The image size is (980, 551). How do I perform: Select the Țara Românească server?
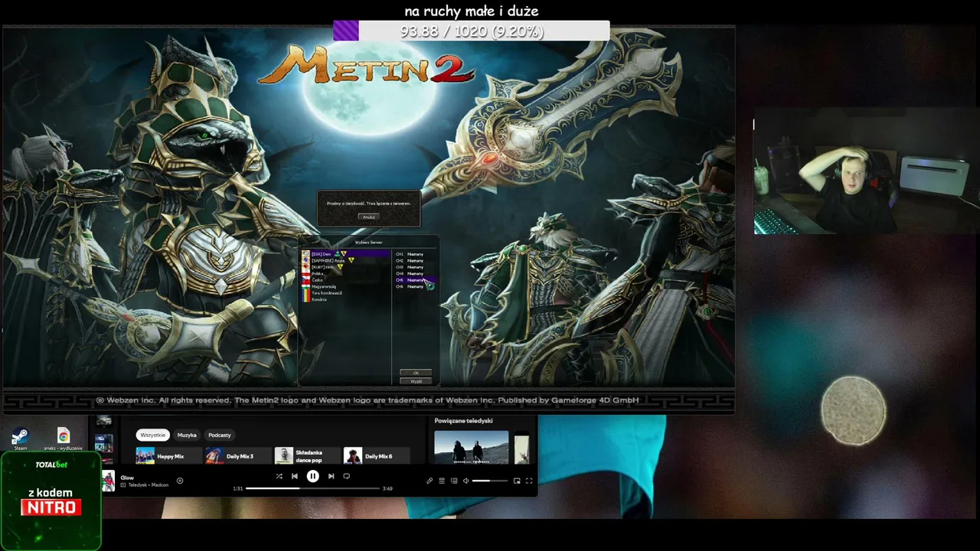pos(345,293)
